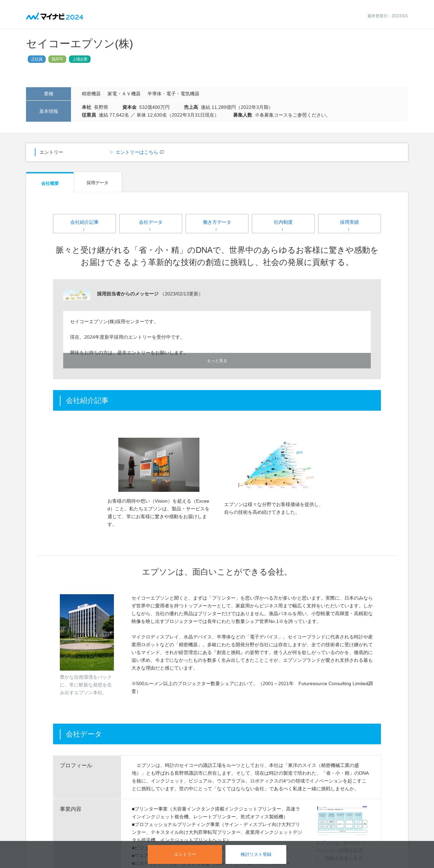434x868 pixels.
Task: Click the 既卒可 tag badge
Action: click(57, 59)
